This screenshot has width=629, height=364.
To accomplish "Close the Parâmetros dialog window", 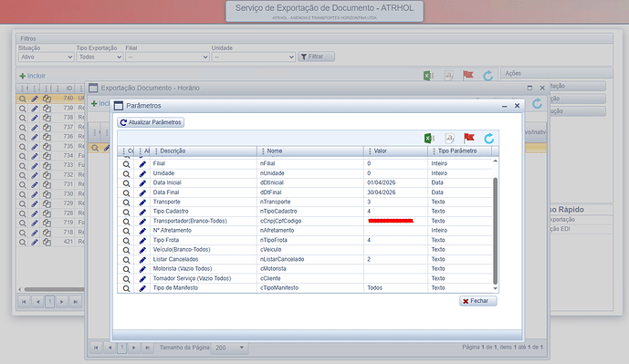I will 517,106.
